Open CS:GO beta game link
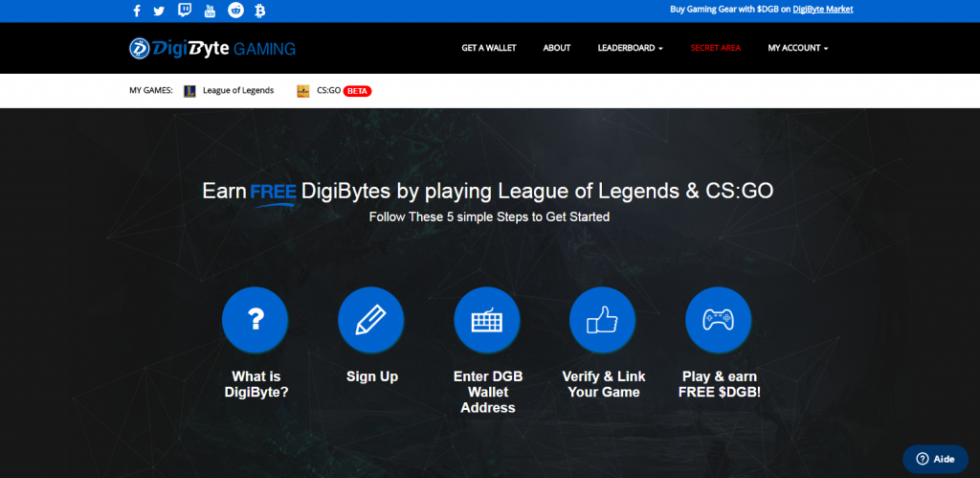 (x=328, y=91)
